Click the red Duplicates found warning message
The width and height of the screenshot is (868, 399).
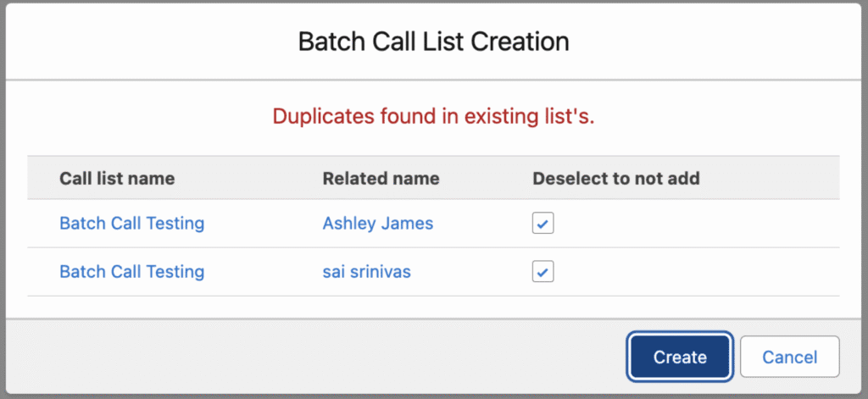pos(433,117)
